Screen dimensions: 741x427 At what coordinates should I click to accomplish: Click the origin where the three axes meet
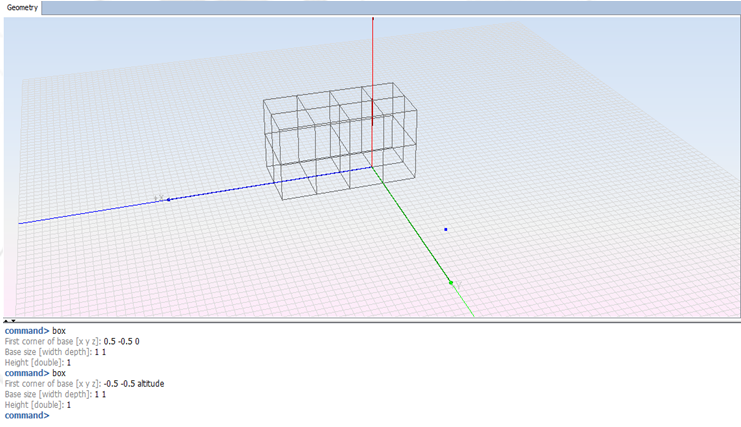pyautogui.click(x=374, y=166)
